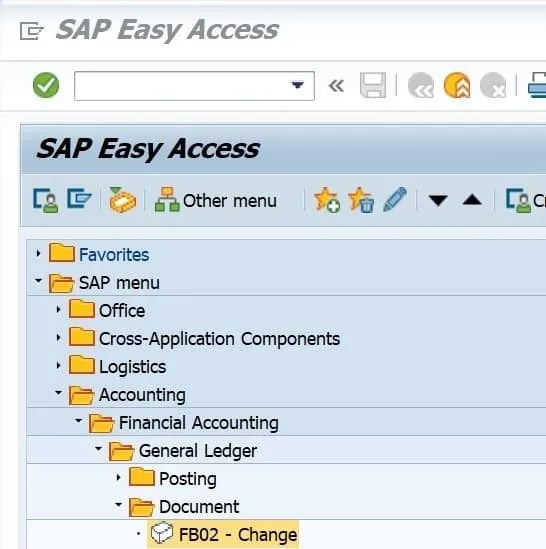546x549 pixels.
Task: Click the Change Favorites pencil icon
Action: tap(395, 200)
